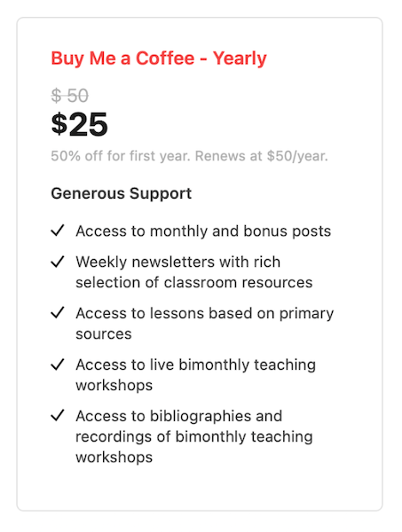Select the Buy Me a Coffee - Yearly title
The width and height of the screenshot is (402, 532).
click(x=159, y=59)
